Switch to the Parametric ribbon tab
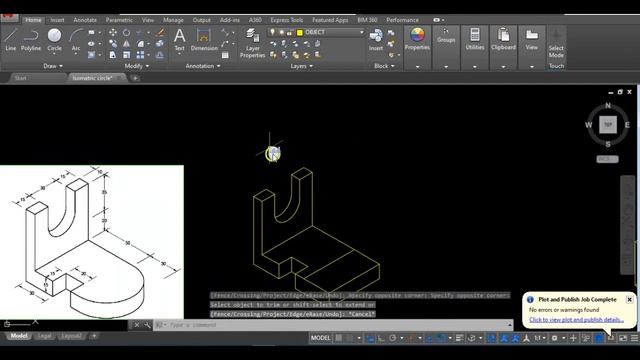 point(119,20)
